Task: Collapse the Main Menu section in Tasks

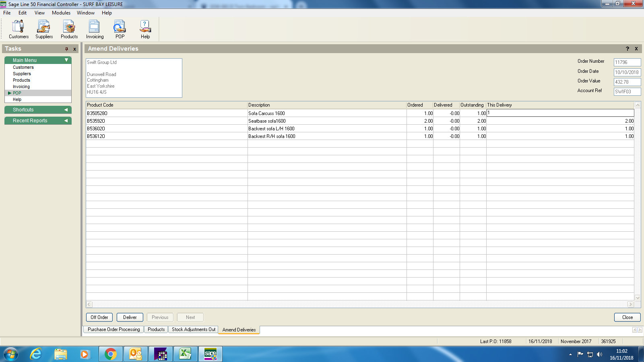Action: tap(66, 60)
